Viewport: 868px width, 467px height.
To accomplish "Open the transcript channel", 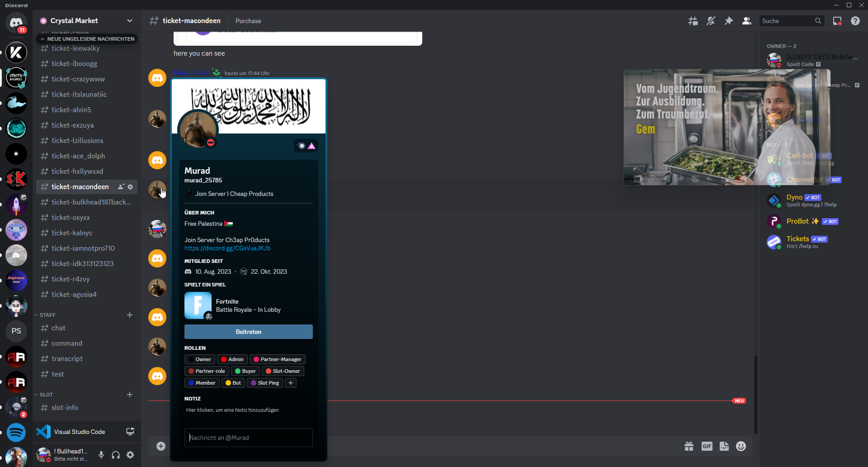I will tap(67, 359).
